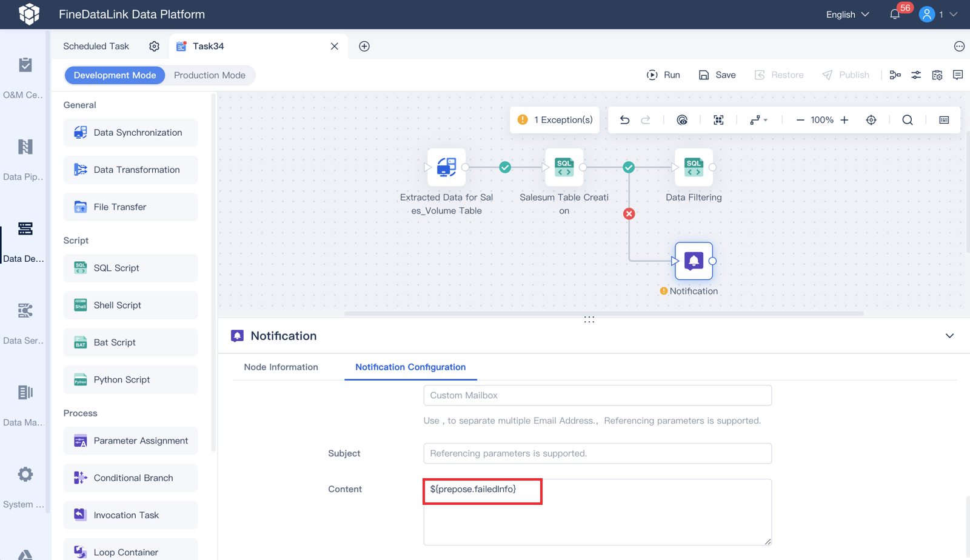The image size is (970, 560).
Task: Open the English language dropdown
Action: [x=848, y=15]
